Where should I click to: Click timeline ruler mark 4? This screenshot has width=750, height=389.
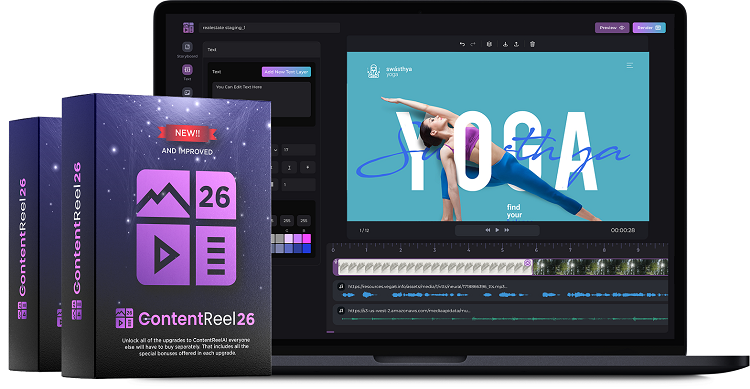coord(469,250)
